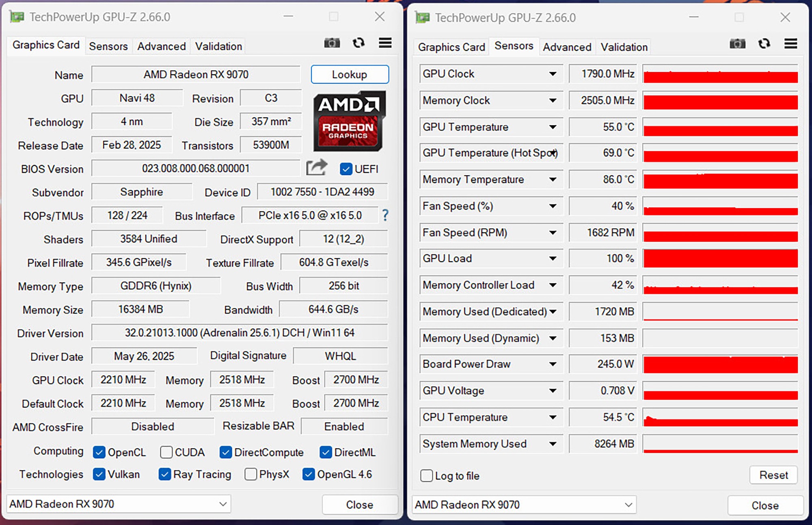This screenshot has height=525, width=812.
Task: Click the camera icon in Sensors window
Action: click(737, 44)
